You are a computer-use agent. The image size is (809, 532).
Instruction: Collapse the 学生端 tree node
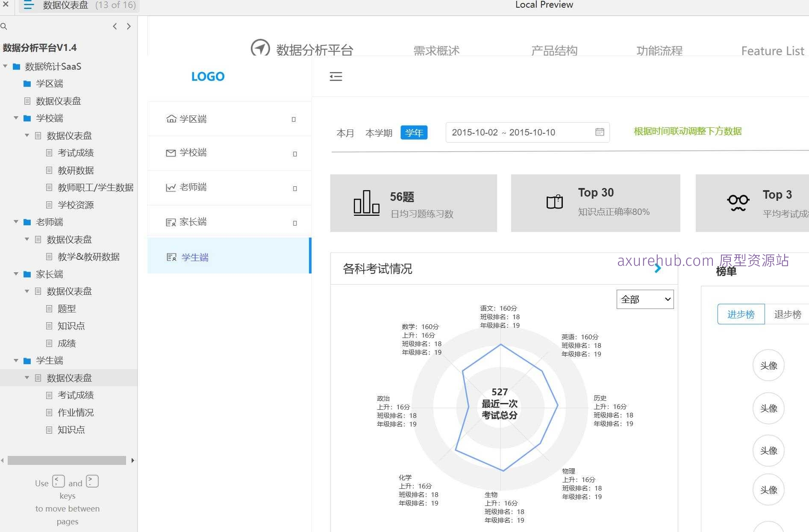coord(16,360)
